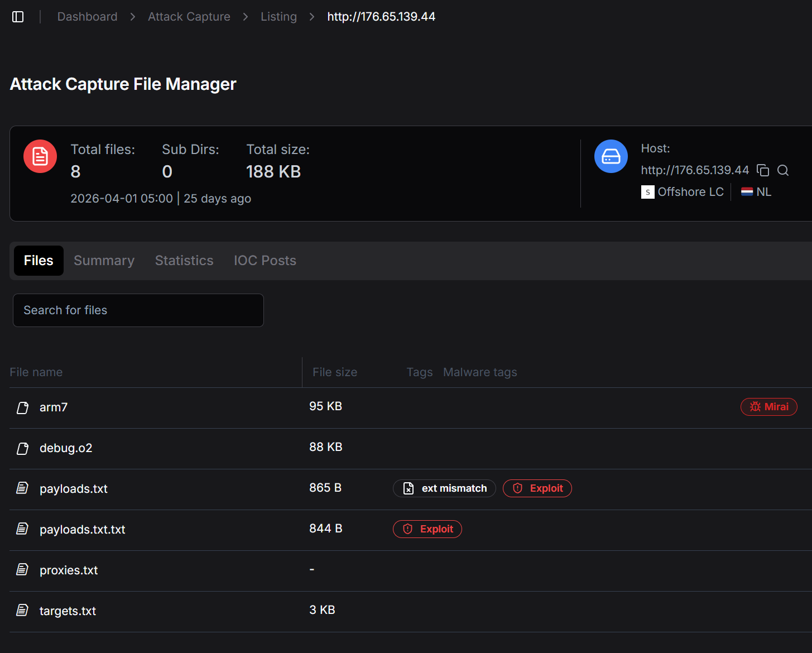Click the red total files document icon

pos(40,156)
